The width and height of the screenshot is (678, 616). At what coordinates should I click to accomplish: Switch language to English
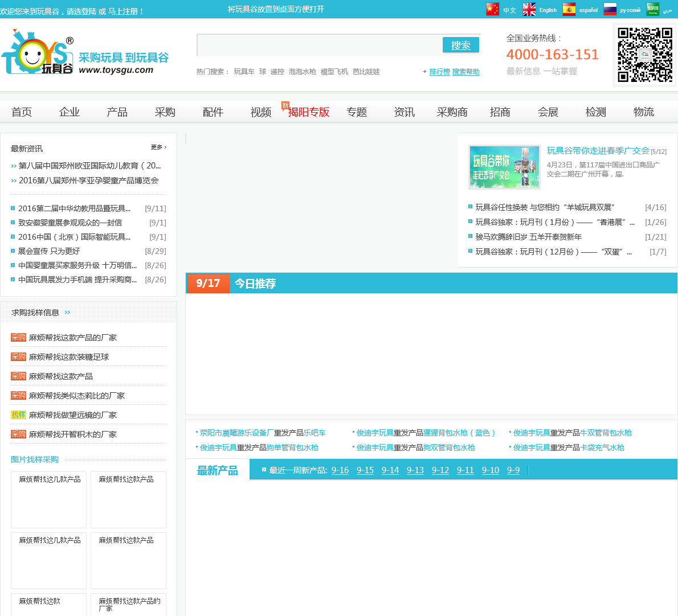pyautogui.click(x=548, y=10)
